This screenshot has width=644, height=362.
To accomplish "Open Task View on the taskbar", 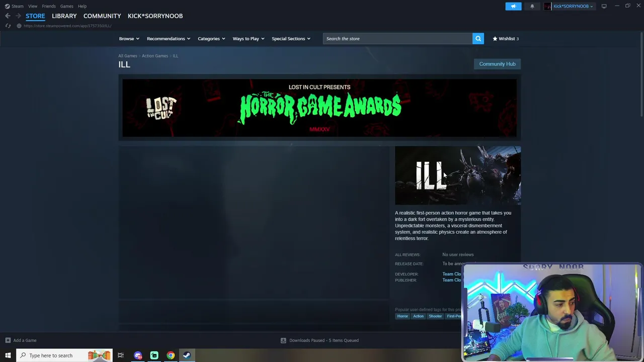I will pos(121,355).
